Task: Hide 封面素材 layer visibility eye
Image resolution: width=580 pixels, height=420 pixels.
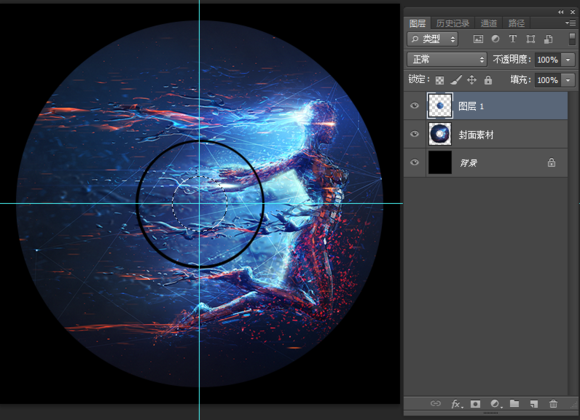Action: tap(415, 134)
